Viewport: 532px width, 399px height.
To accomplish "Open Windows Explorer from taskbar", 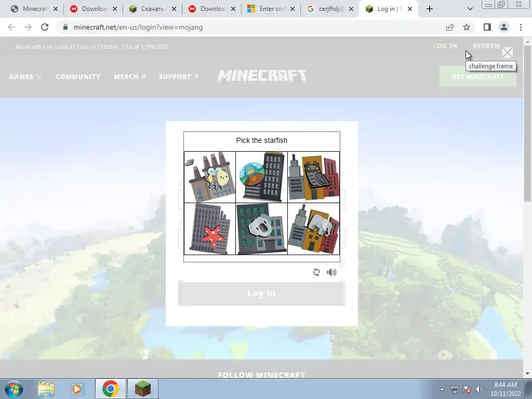I will point(46,389).
